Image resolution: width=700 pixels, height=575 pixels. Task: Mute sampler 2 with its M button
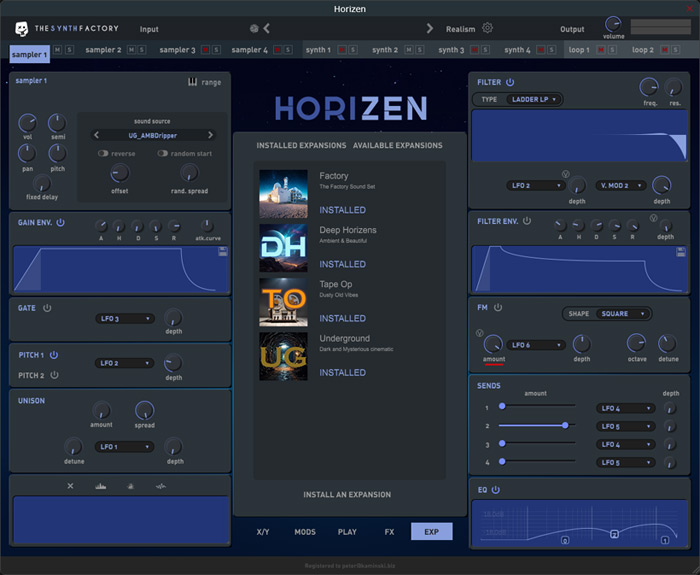click(131, 50)
